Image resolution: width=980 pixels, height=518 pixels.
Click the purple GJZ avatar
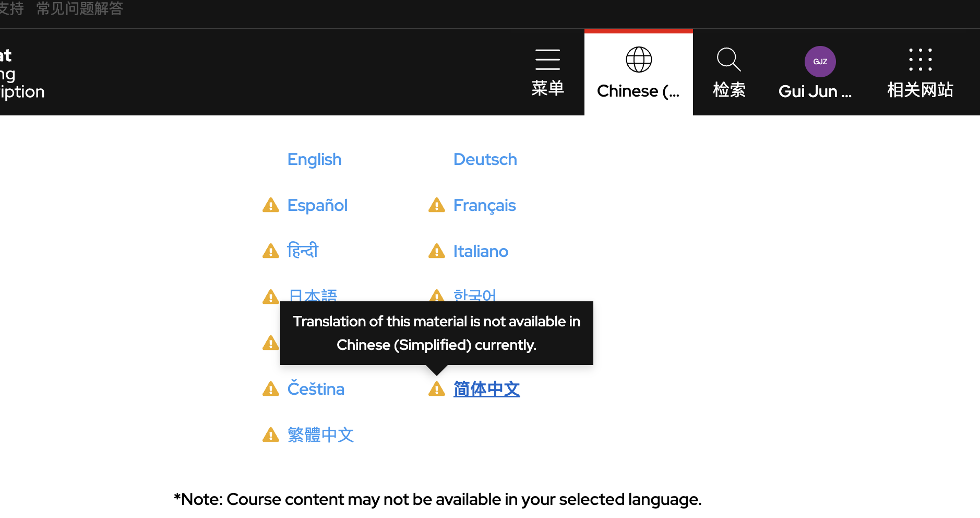click(820, 62)
